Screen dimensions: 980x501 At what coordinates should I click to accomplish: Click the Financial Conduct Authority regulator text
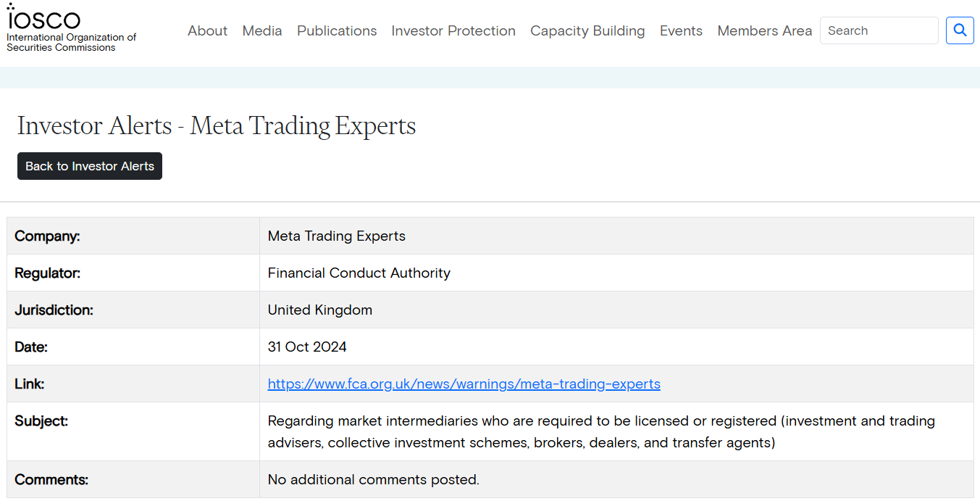tap(359, 273)
